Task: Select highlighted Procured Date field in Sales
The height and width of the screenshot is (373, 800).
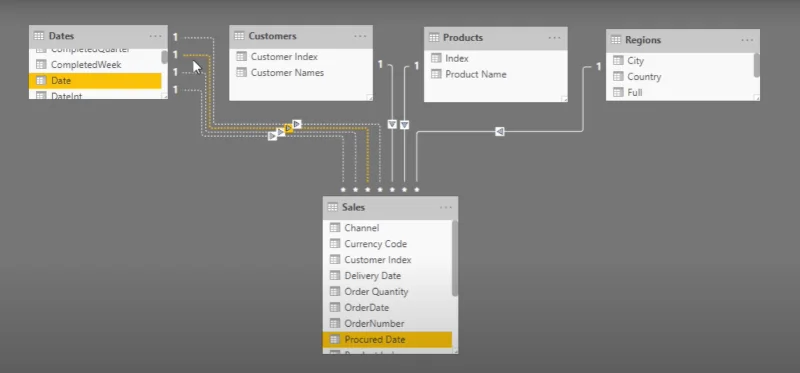Action: click(x=388, y=339)
